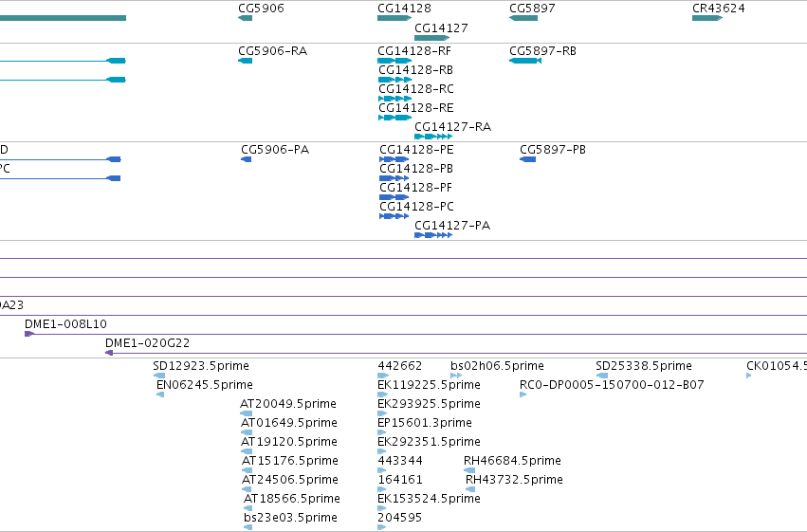Click the DME1-008L10 BAC start marker
The width and height of the screenshot is (807, 532).
point(29,335)
